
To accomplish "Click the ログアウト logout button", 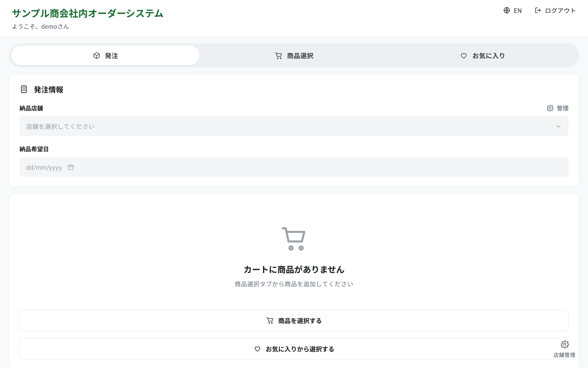I will (x=555, y=11).
